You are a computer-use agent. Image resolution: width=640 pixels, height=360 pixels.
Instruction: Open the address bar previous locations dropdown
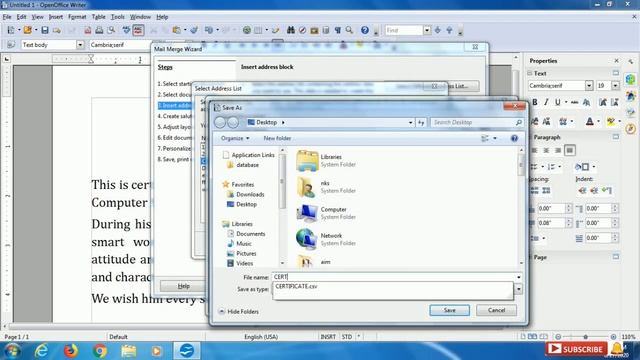click(410, 122)
